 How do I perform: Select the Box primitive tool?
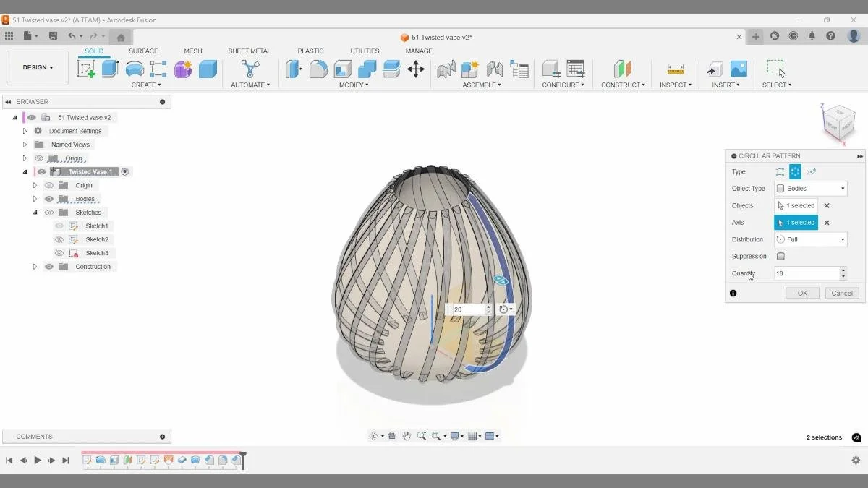[x=208, y=69]
